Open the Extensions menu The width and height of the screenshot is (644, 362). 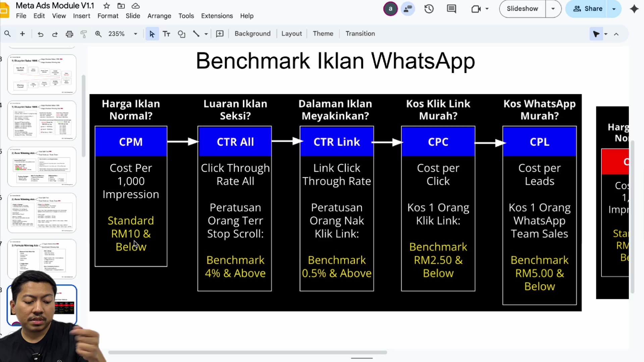click(217, 16)
